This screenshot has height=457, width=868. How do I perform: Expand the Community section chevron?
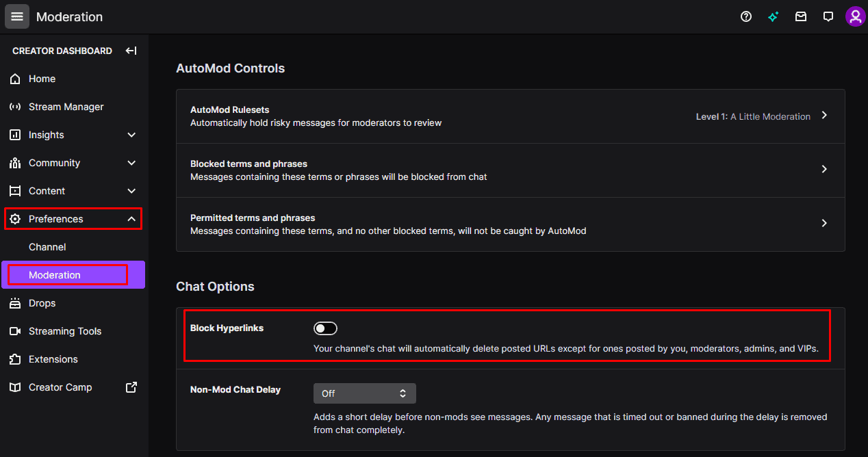click(x=131, y=163)
